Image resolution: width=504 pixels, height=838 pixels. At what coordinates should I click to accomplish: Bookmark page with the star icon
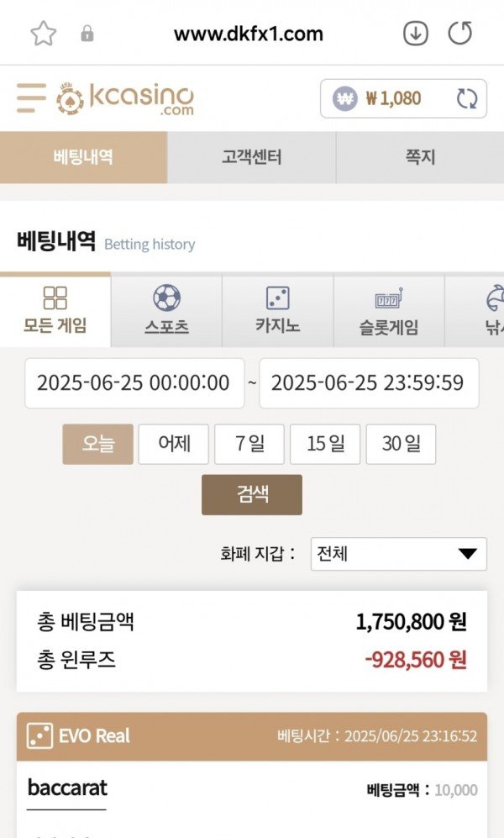click(43, 34)
